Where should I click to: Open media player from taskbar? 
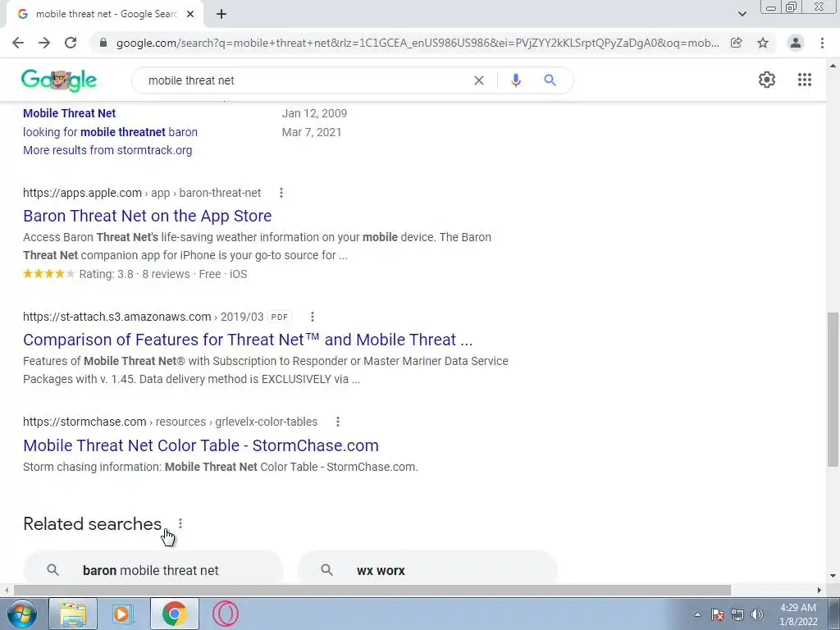[123, 614]
